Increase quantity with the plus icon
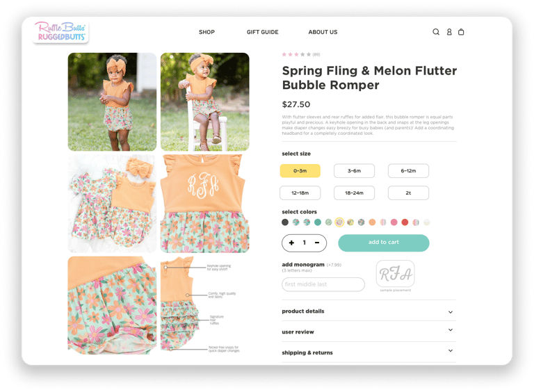 [291, 243]
